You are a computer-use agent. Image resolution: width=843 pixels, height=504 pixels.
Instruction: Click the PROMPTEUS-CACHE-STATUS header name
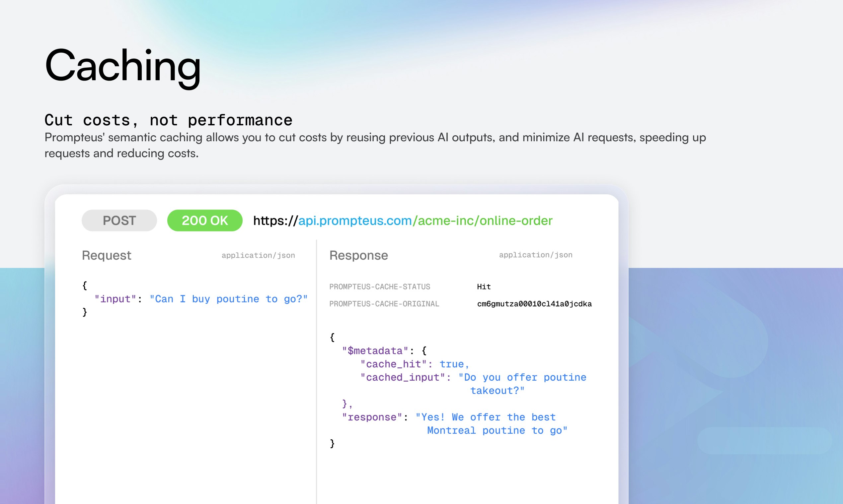tap(380, 286)
